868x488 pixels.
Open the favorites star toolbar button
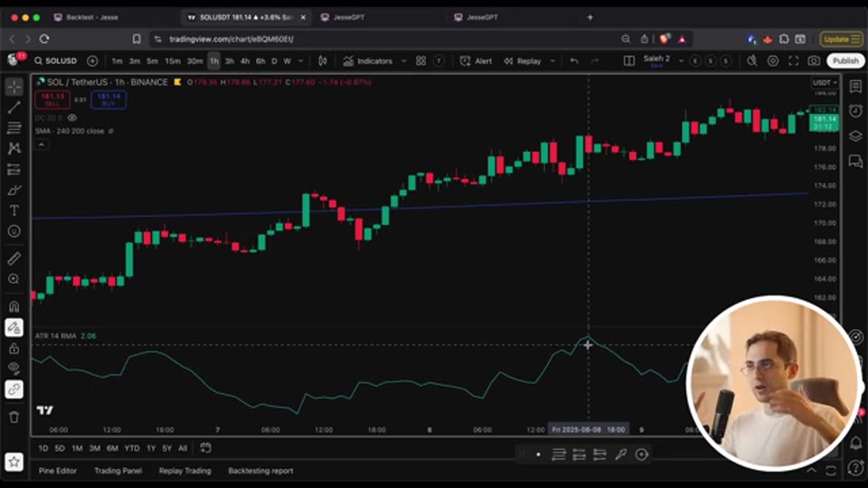tap(14, 462)
